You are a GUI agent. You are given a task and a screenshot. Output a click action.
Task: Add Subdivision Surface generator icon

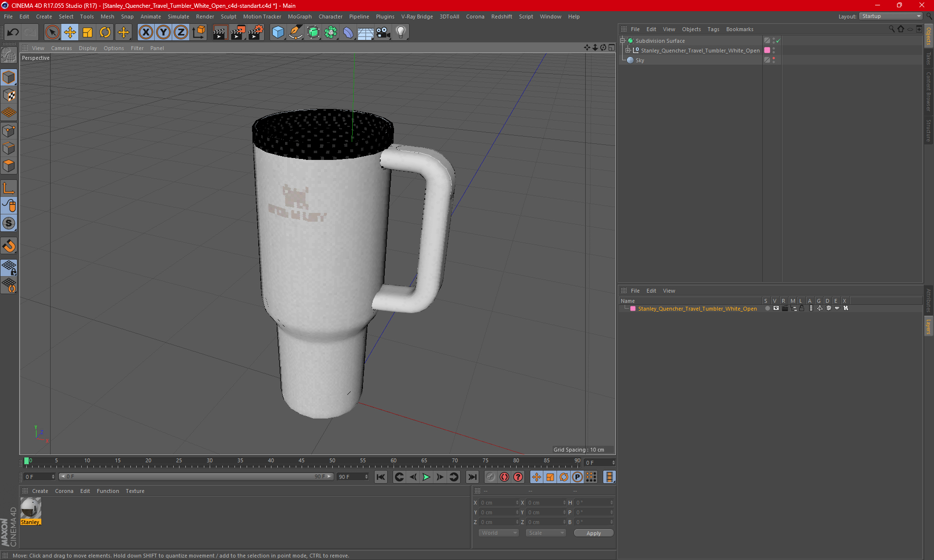point(313,33)
